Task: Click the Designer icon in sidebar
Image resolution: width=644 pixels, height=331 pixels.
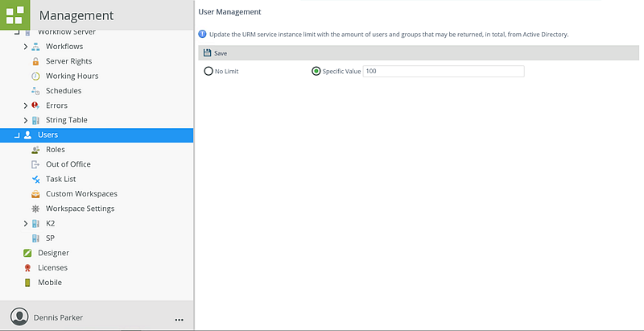Action: 27,253
